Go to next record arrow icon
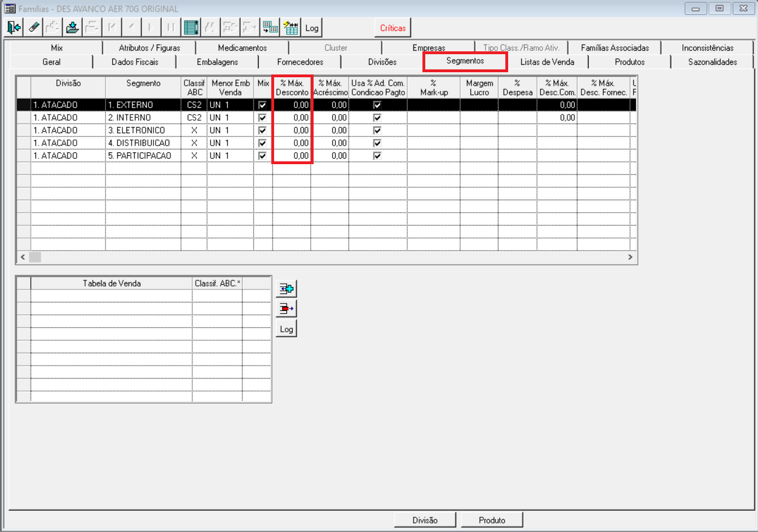 point(150,27)
